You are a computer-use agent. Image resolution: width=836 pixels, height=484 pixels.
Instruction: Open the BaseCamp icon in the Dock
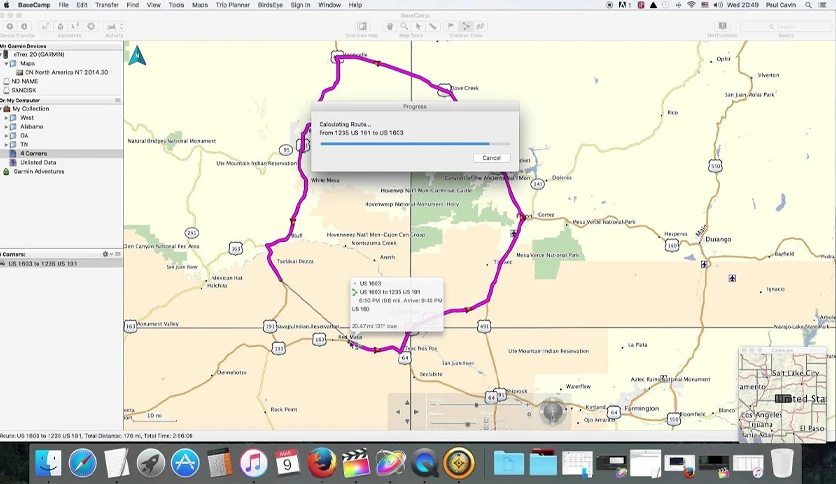pyautogui.click(x=459, y=463)
